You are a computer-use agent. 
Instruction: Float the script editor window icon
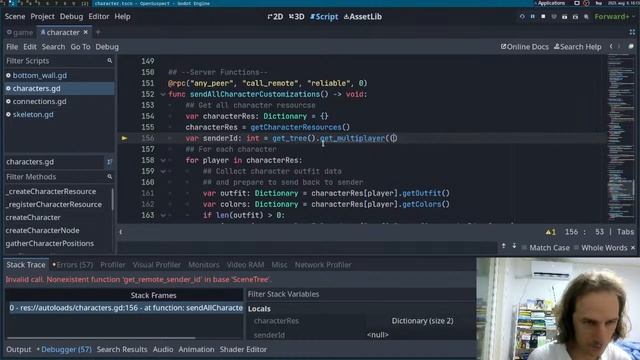[631, 47]
